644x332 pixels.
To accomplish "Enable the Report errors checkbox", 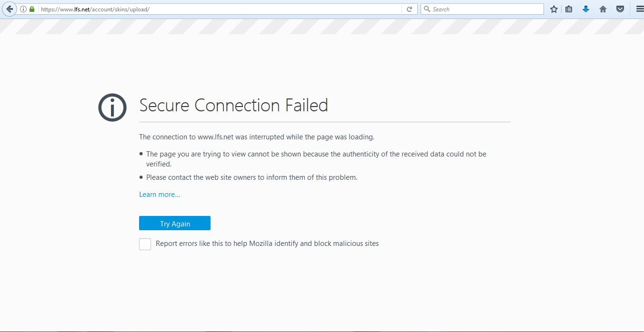I will 145,244.
